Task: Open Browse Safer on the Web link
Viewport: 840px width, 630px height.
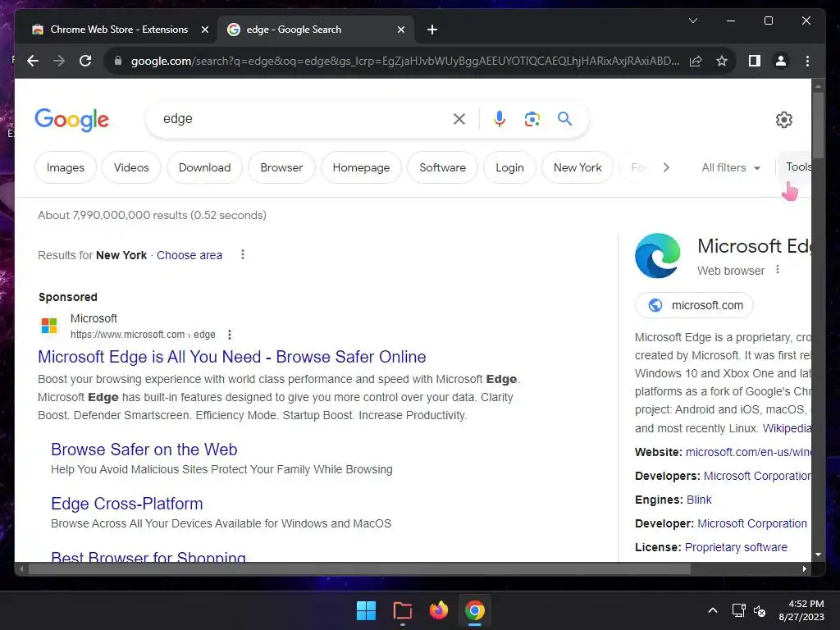Action: tap(144, 450)
